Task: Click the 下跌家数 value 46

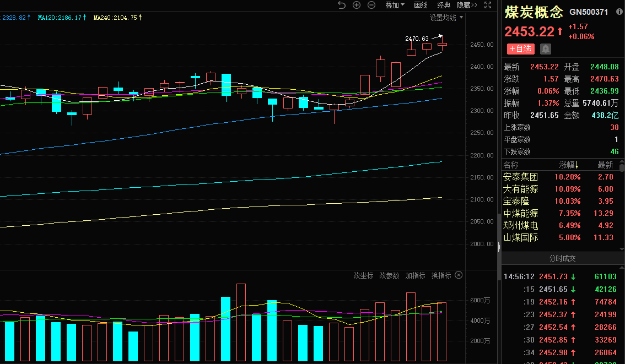Action: click(614, 152)
